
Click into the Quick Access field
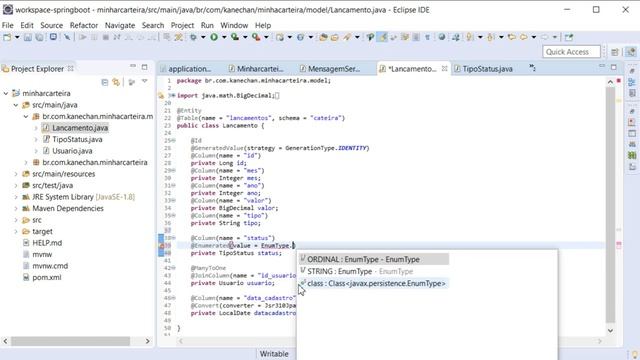click(571, 52)
